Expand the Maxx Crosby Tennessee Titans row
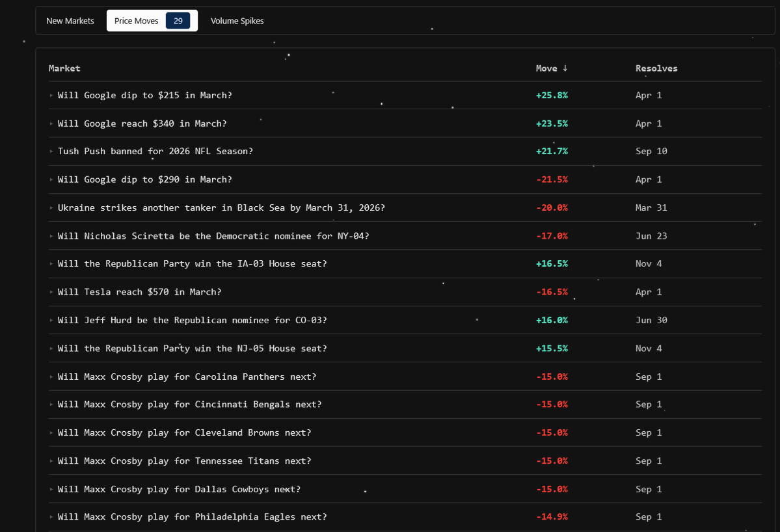The height and width of the screenshot is (532, 780). (51, 461)
